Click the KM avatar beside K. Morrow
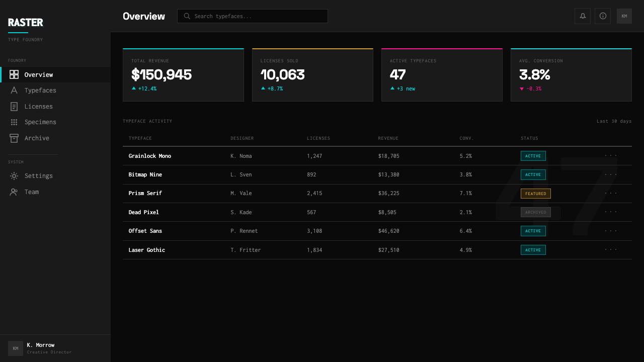Viewport: 644px width, 362px height. pyautogui.click(x=16, y=348)
